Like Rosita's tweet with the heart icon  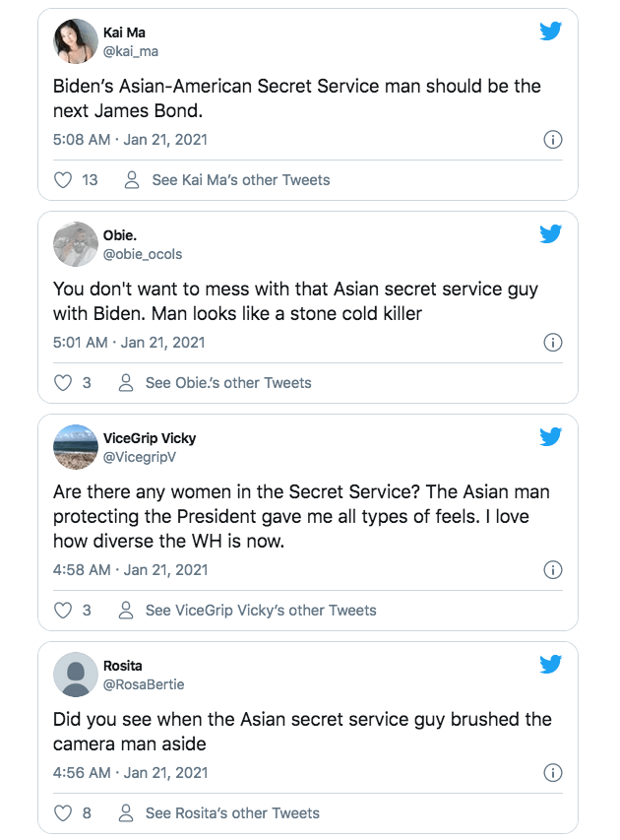tap(63, 813)
